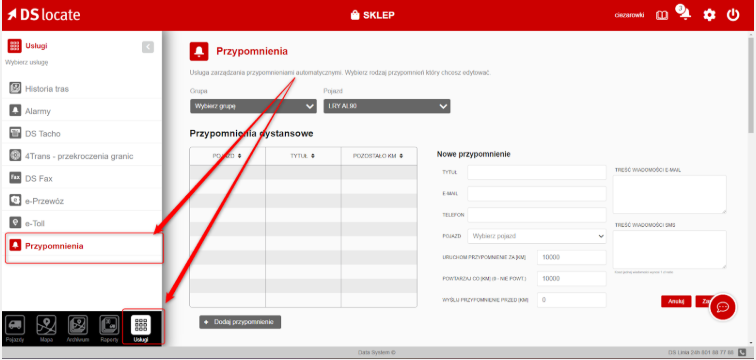756x360 pixels.
Task: Open notifications bell in header
Action: coord(684,14)
